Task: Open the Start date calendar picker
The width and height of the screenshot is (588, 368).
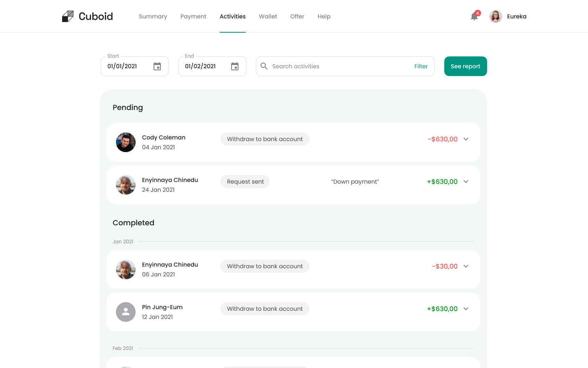Action: pos(157,66)
